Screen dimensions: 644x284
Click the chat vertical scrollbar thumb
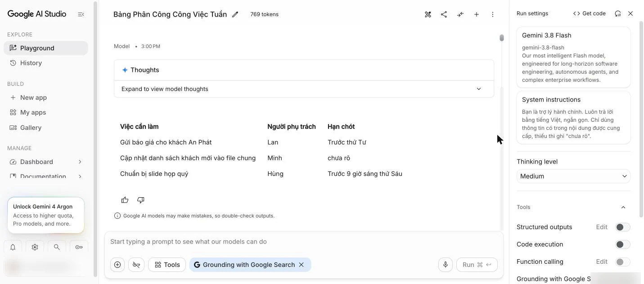(502, 38)
